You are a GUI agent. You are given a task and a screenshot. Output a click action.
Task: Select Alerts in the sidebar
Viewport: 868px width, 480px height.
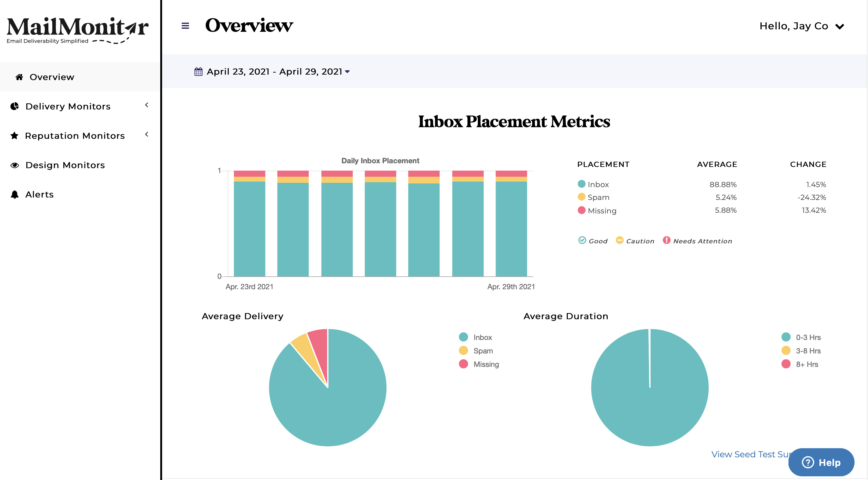coord(39,194)
